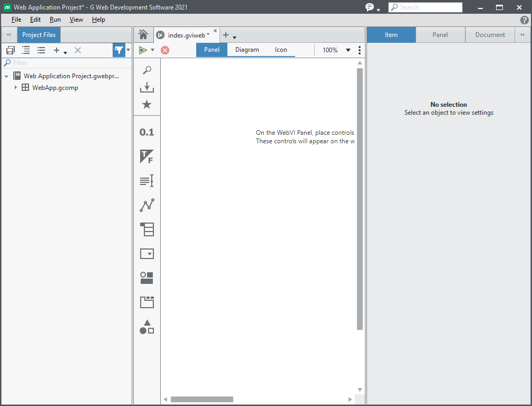
Task: Click the green Run arrow
Action: click(x=143, y=50)
